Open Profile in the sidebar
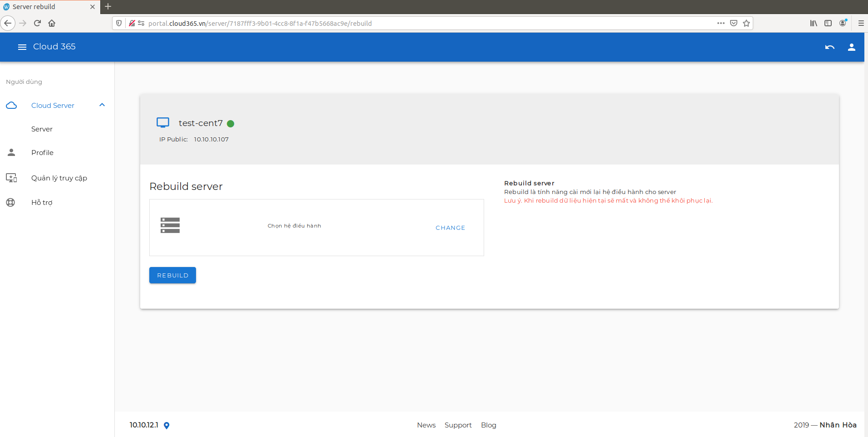 point(42,153)
